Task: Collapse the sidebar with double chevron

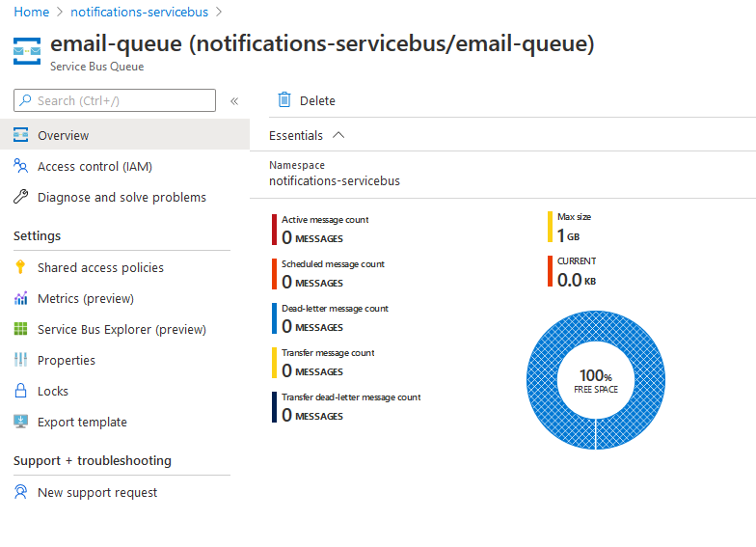Action: pos(234,100)
